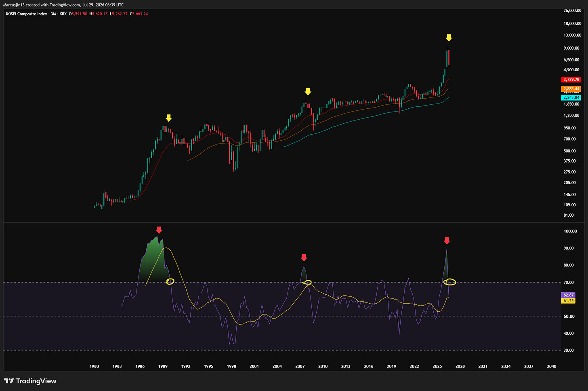Click the 2025 time axis label
Screen dimensions: 588x391
[x=437, y=366]
